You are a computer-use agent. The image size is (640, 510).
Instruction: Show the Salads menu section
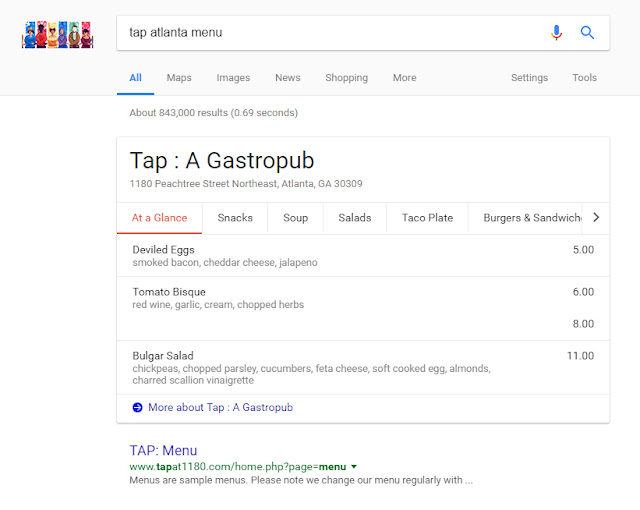(355, 218)
